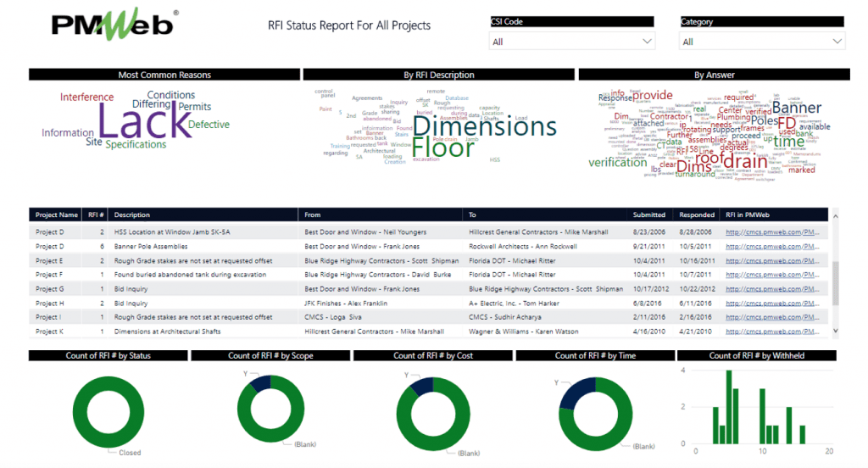Select 'Floor' in RFI Description cloud

coord(443,148)
